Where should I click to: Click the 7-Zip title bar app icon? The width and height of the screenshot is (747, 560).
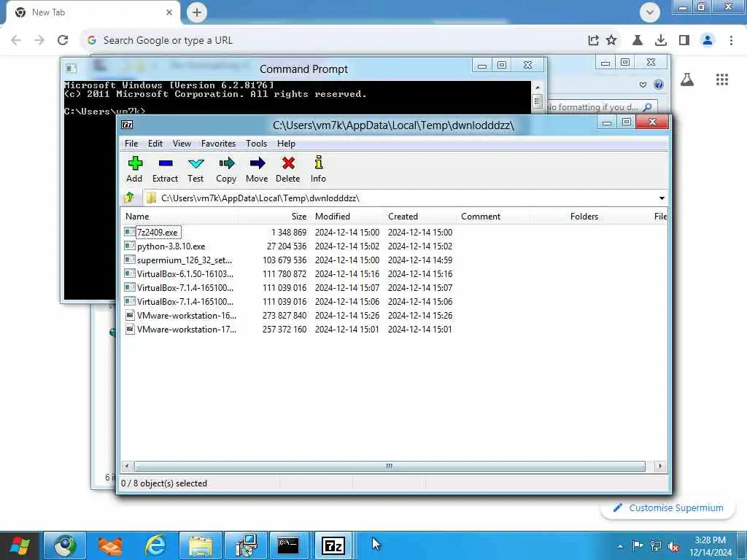pyautogui.click(x=127, y=125)
